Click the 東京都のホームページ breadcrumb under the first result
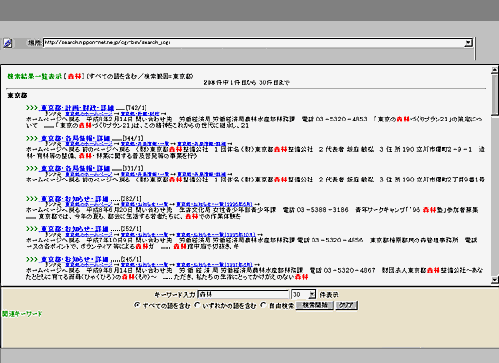This screenshot has width=499, height=363. (x=89, y=114)
